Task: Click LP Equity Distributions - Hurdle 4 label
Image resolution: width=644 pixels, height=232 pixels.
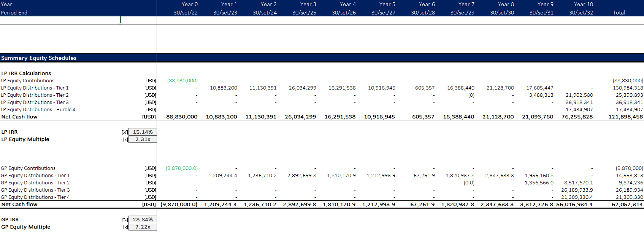Action: pyautogui.click(x=38, y=109)
